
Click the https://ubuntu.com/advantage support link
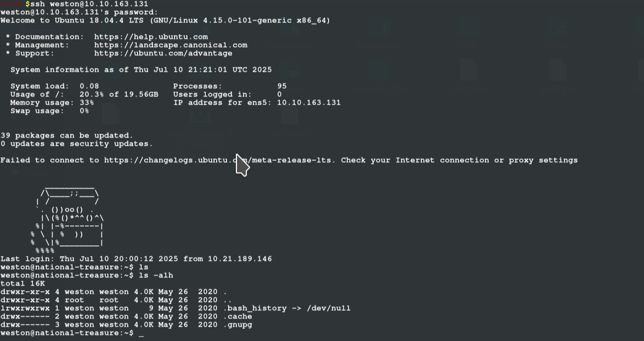tap(163, 53)
